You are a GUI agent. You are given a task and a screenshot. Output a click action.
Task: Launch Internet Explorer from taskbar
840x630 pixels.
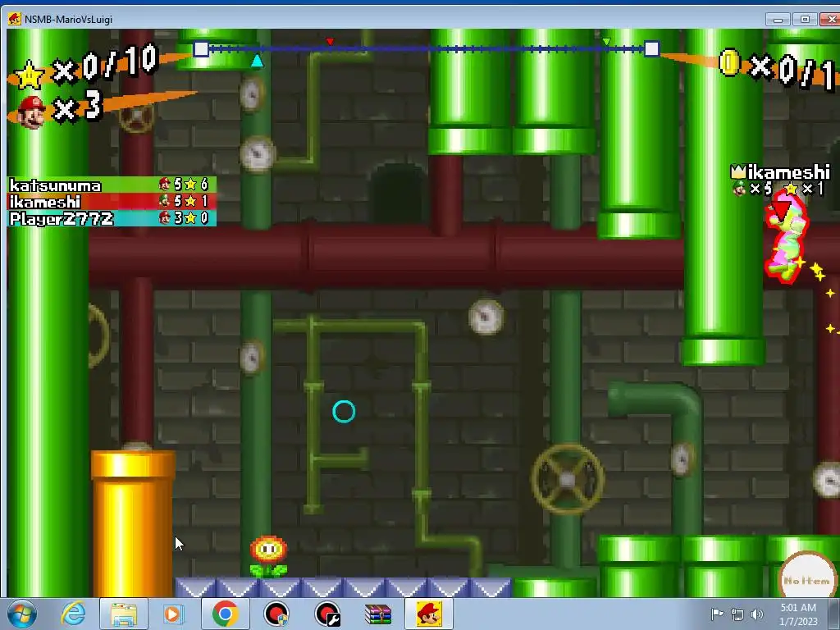pyautogui.click(x=73, y=614)
